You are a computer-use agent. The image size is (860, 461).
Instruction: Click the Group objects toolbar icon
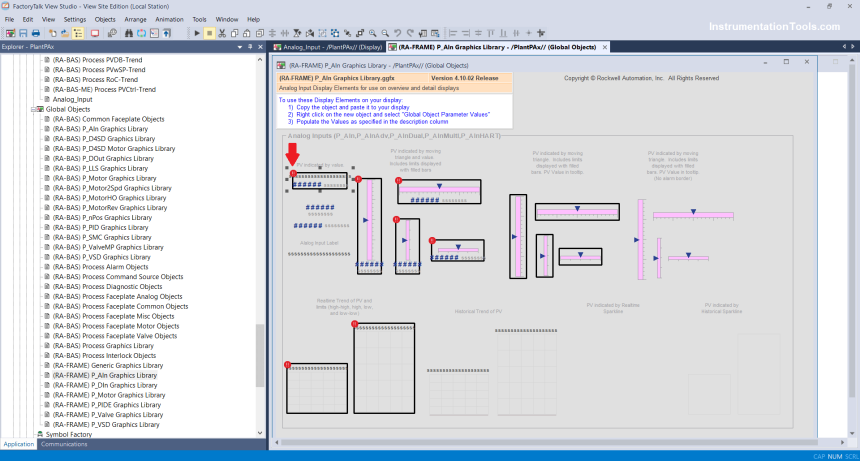pos(322,33)
